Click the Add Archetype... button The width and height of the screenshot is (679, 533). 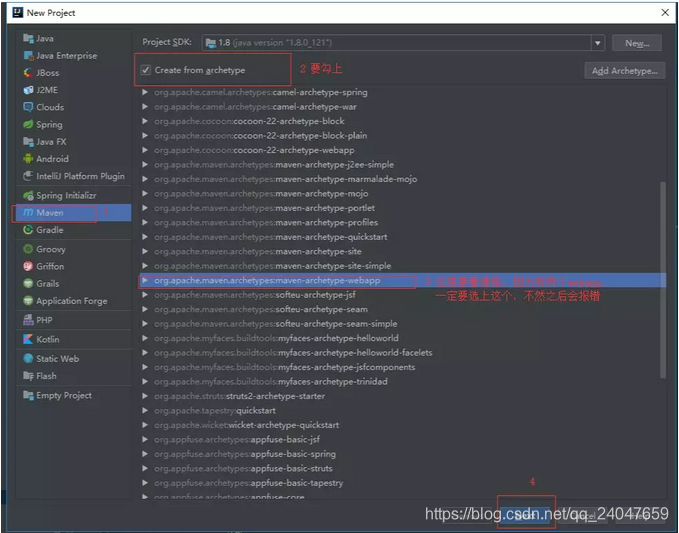point(624,71)
